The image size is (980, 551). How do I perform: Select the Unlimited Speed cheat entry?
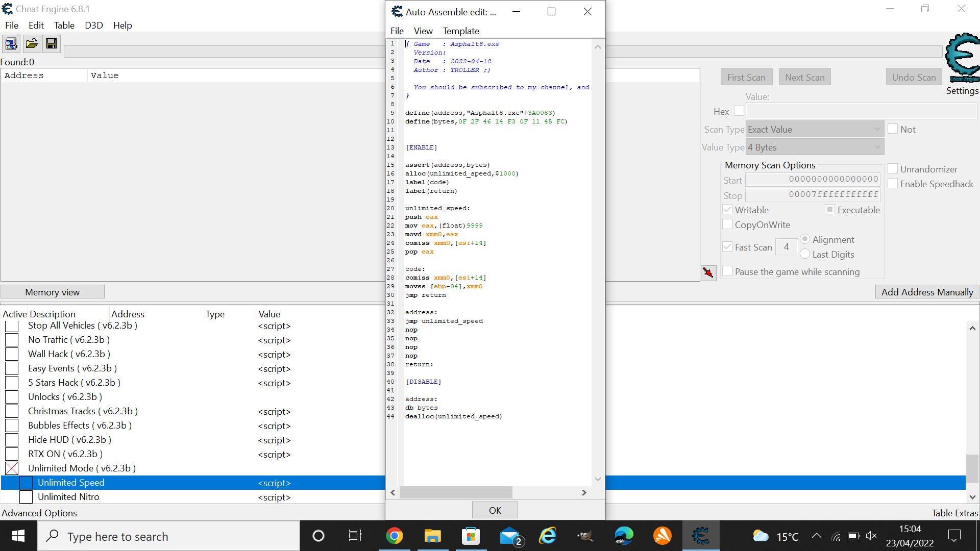pyautogui.click(x=70, y=482)
